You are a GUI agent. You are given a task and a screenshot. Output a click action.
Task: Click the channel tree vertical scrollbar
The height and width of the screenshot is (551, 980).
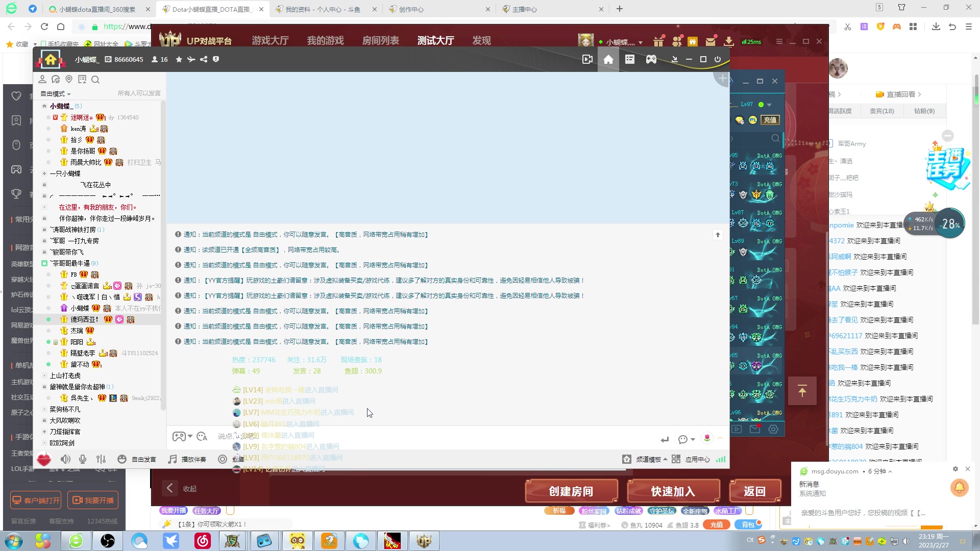(163, 255)
